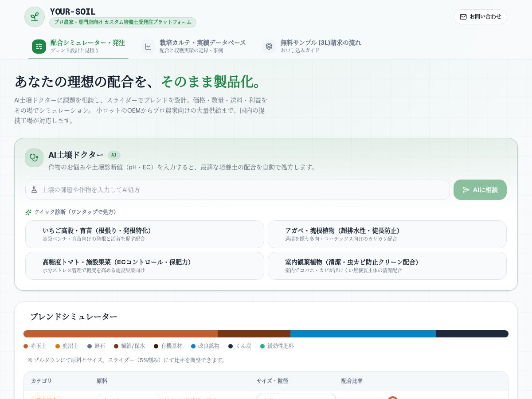Click the flask icon in the AI prompt field

tap(34, 190)
